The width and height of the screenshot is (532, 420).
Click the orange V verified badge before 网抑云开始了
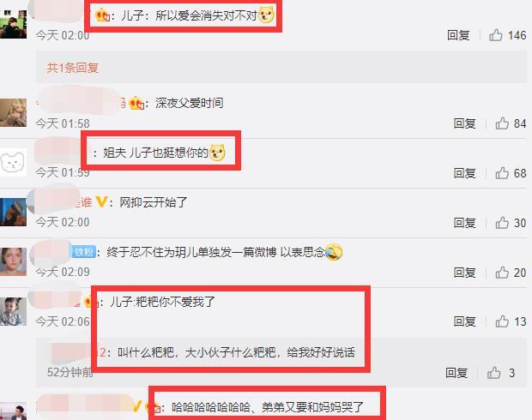point(101,202)
